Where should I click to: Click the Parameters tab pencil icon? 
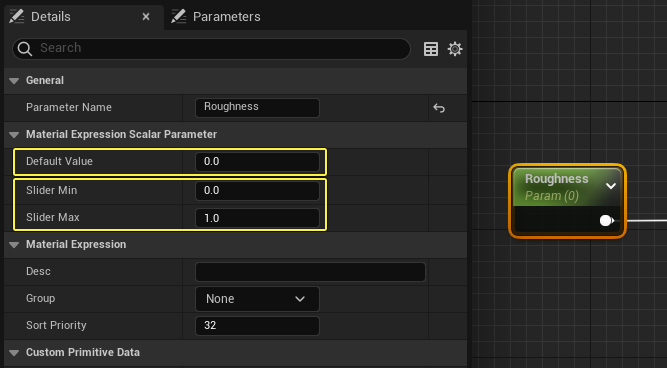click(x=179, y=17)
